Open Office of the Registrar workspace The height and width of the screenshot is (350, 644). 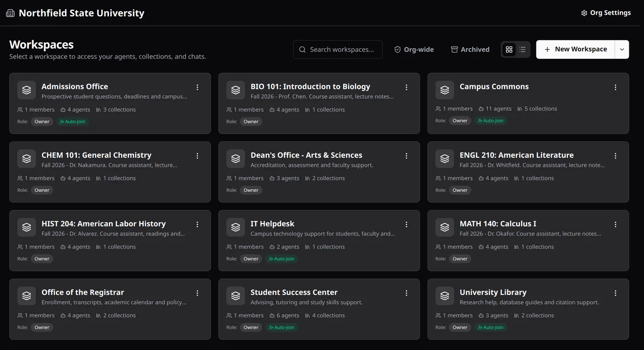pos(110,309)
